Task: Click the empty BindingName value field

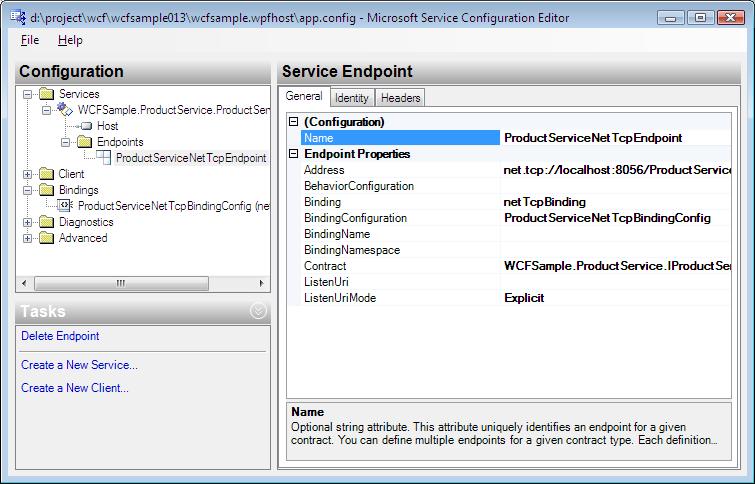Action: point(615,234)
